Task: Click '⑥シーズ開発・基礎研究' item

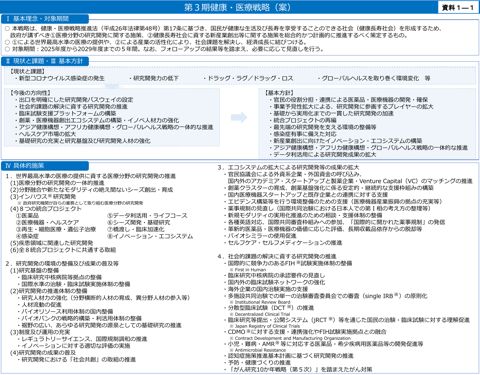Action: pos(139,223)
